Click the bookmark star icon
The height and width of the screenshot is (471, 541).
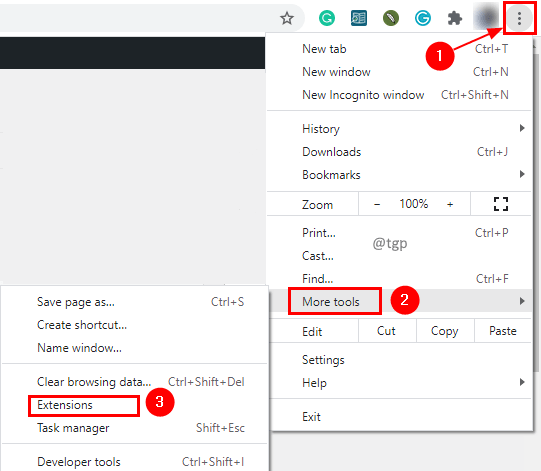(287, 18)
